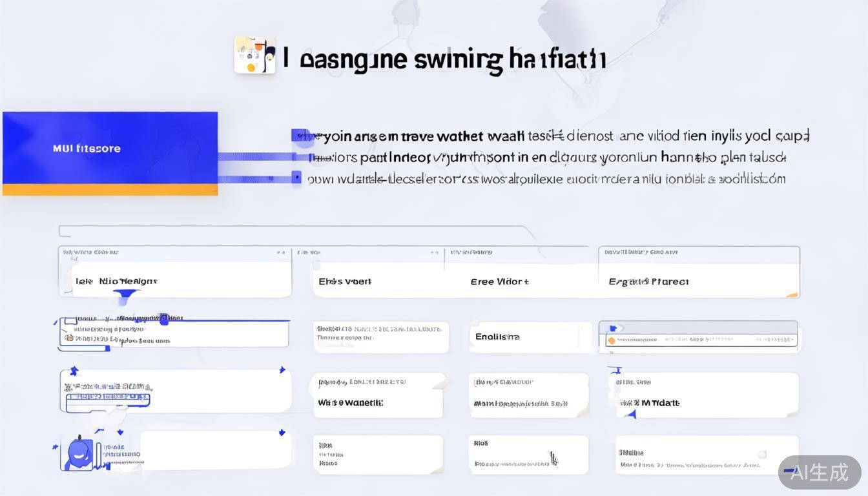Click the blue slider handle on the second-row left card
868x496 pixels.
pos(164,318)
